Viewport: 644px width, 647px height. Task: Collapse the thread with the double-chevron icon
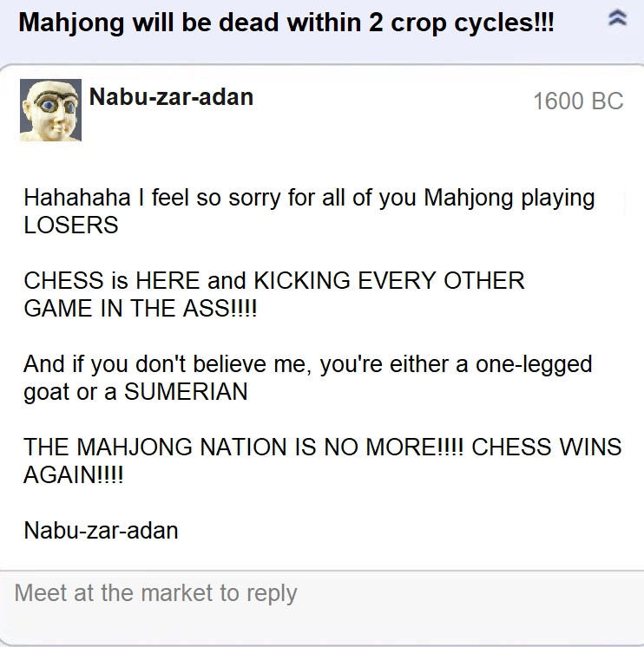(x=618, y=18)
